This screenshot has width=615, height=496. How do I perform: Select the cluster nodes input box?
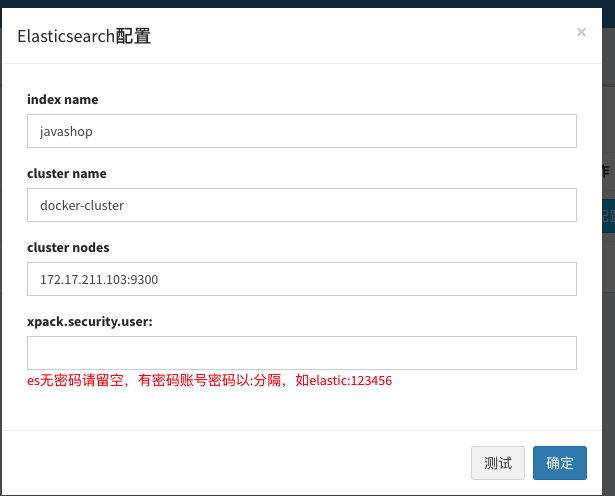[302, 279]
